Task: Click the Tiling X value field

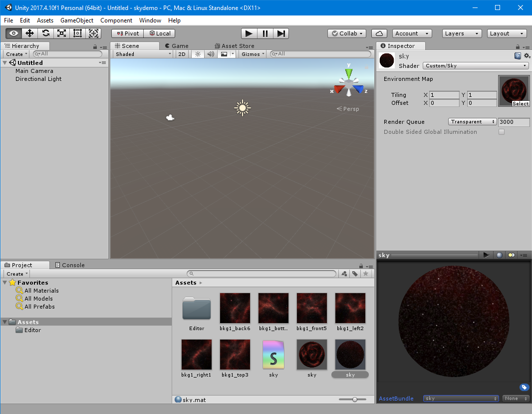Action: tap(444, 95)
